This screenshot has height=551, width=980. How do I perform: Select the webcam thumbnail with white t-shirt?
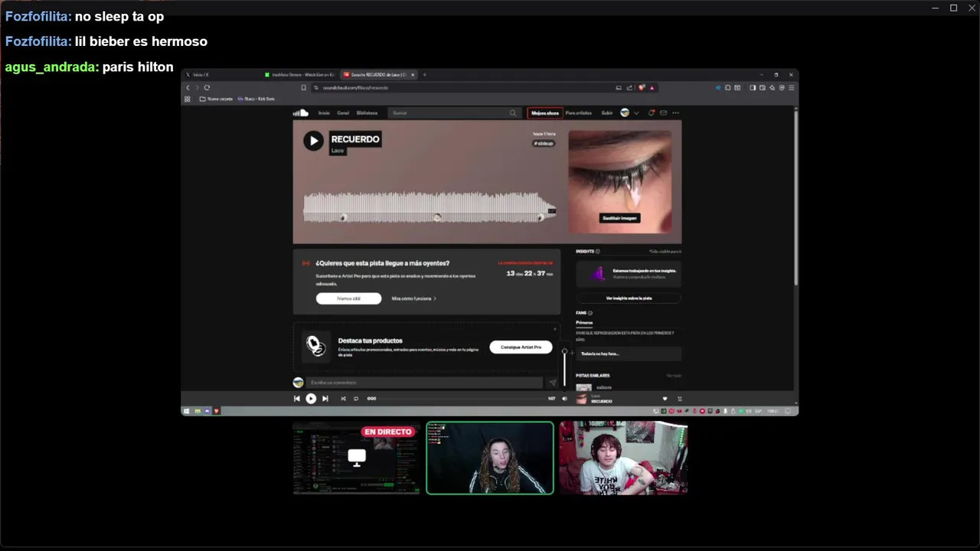[x=623, y=458]
